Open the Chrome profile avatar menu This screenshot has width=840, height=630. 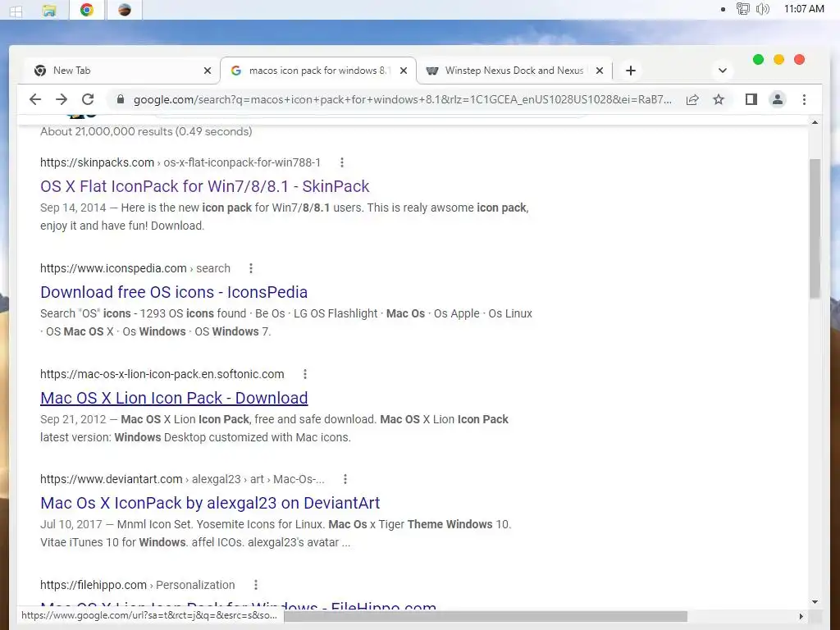coord(778,99)
